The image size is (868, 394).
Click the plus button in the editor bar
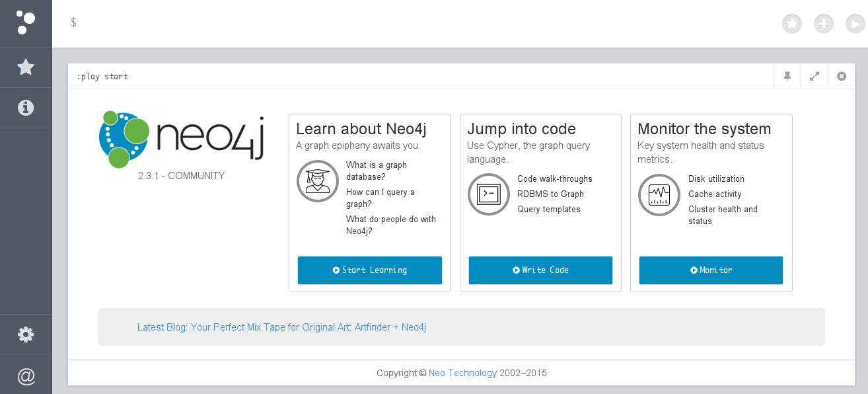[824, 24]
